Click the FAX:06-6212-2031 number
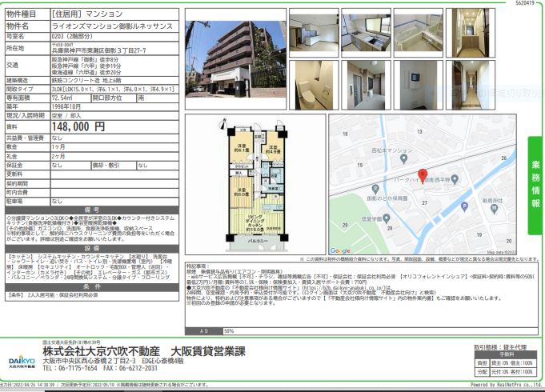This screenshot has width=545, height=392. click(130, 368)
